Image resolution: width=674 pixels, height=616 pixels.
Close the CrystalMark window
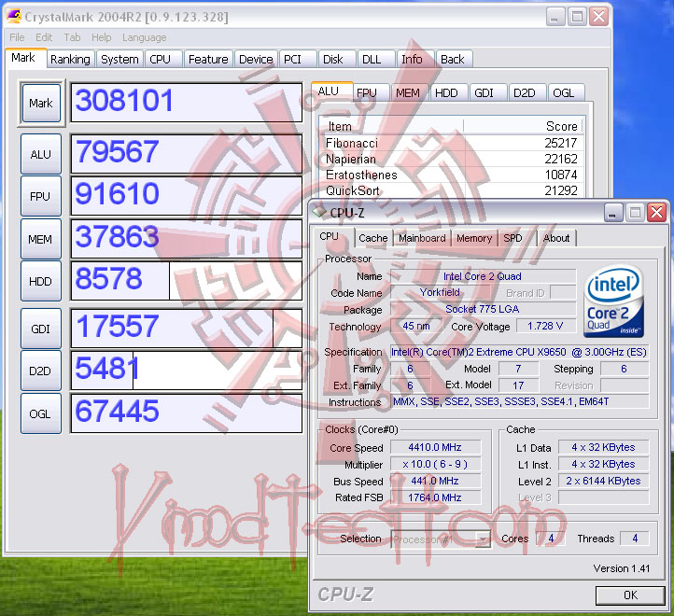598,17
